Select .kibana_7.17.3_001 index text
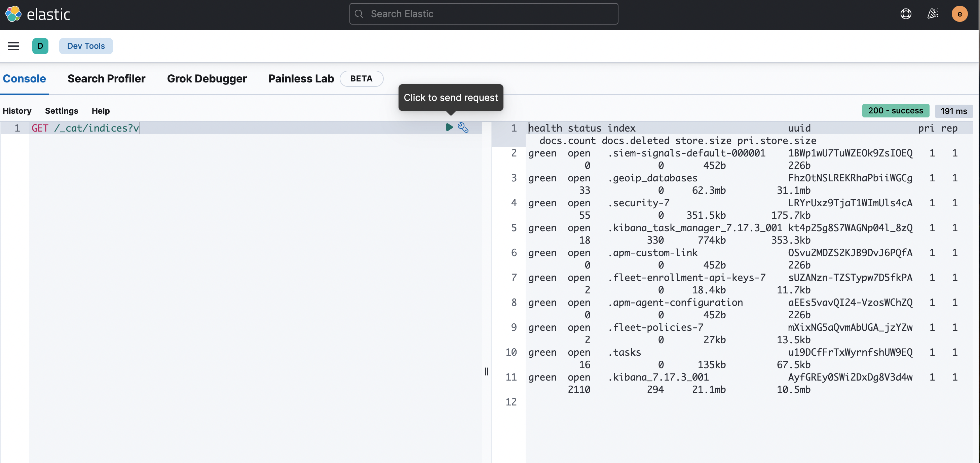 pos(658,377)
